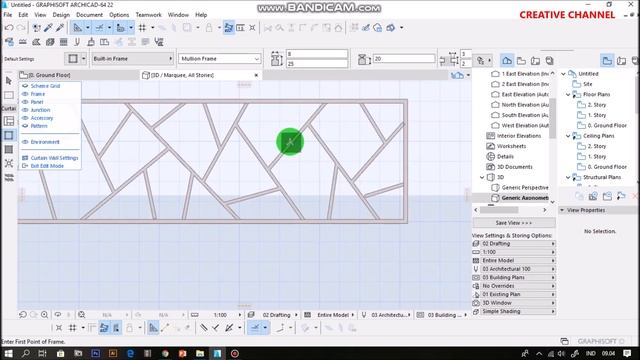Toggle Scheme Grid visibility eye

(25, 86)
